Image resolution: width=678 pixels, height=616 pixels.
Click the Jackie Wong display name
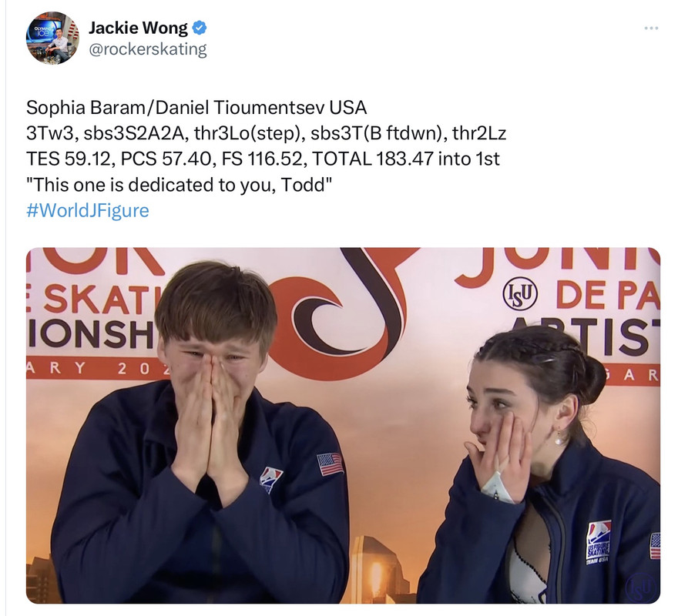tap(139, 28)
